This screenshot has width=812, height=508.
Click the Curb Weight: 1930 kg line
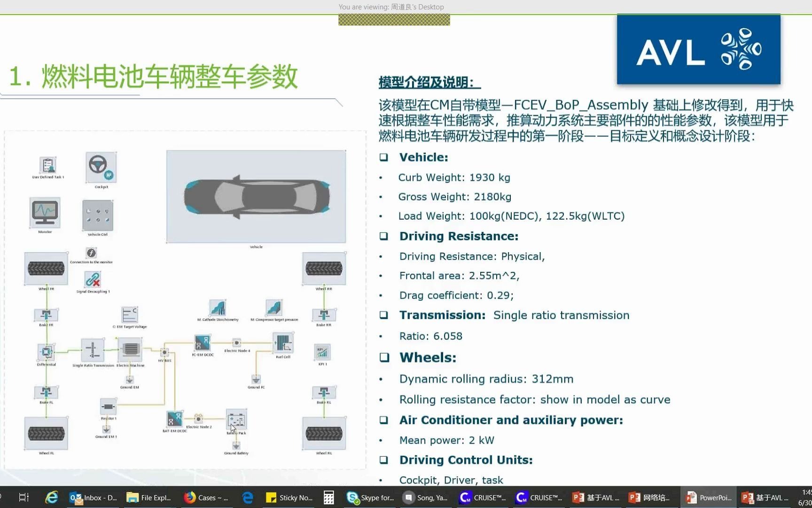click(x=454, y=177)
